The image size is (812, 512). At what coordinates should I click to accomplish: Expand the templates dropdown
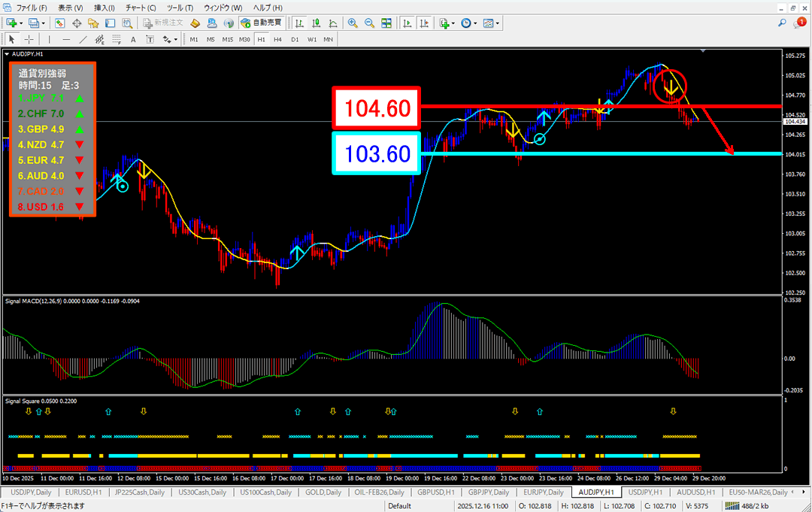(x=498, y=23)
